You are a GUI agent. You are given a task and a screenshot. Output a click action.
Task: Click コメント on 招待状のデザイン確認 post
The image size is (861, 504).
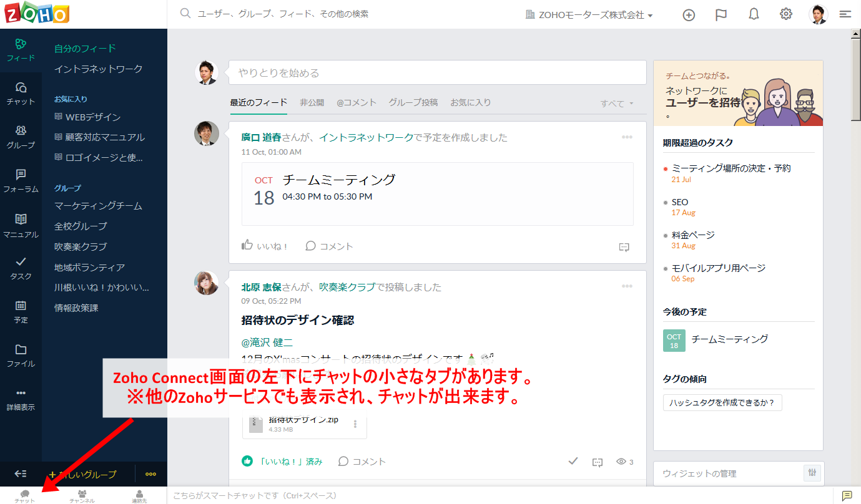(362, 462)
